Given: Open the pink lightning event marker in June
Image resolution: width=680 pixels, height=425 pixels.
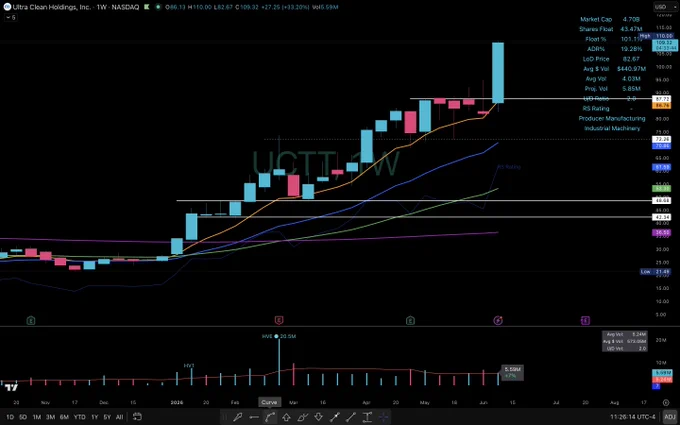Looking at the screenshot, I should [x=498, y=321].
